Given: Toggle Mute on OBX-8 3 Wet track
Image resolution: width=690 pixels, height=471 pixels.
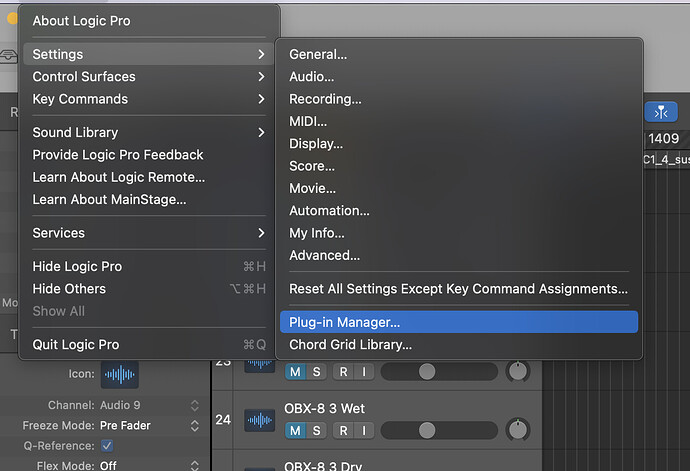Looking at the screenshot, I should coord(295,431).
